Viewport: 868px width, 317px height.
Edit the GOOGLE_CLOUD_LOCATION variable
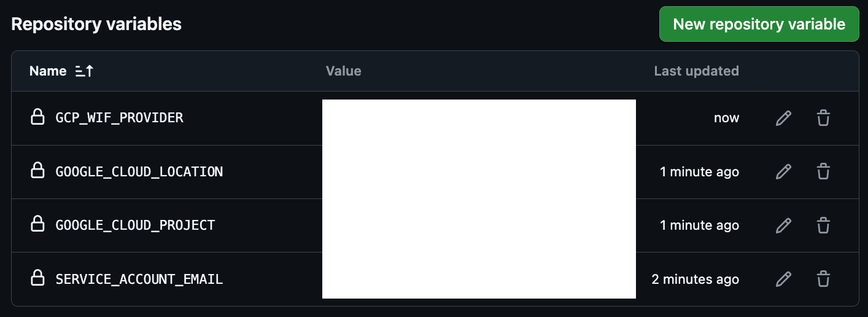[x=783, y=171]
